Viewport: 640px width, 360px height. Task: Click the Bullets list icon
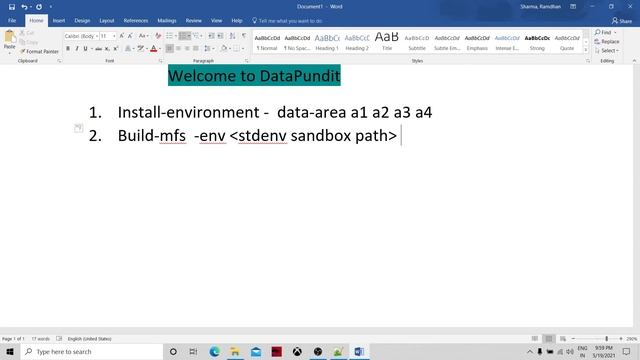169,36
